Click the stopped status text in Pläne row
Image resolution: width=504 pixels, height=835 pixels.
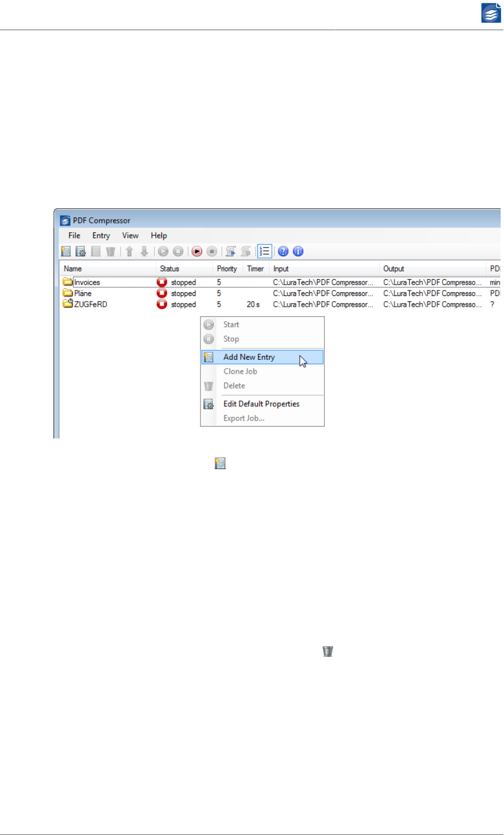184,293
